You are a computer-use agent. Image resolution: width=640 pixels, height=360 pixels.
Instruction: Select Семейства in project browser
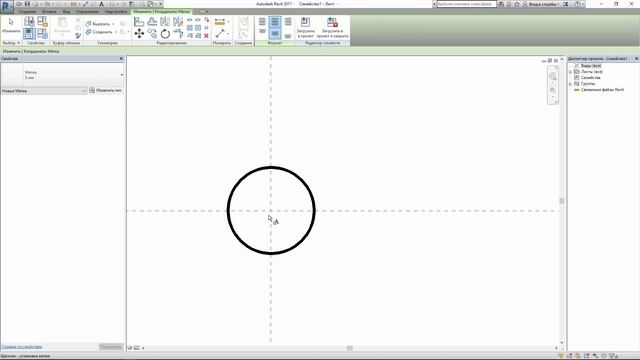point(591,78)
